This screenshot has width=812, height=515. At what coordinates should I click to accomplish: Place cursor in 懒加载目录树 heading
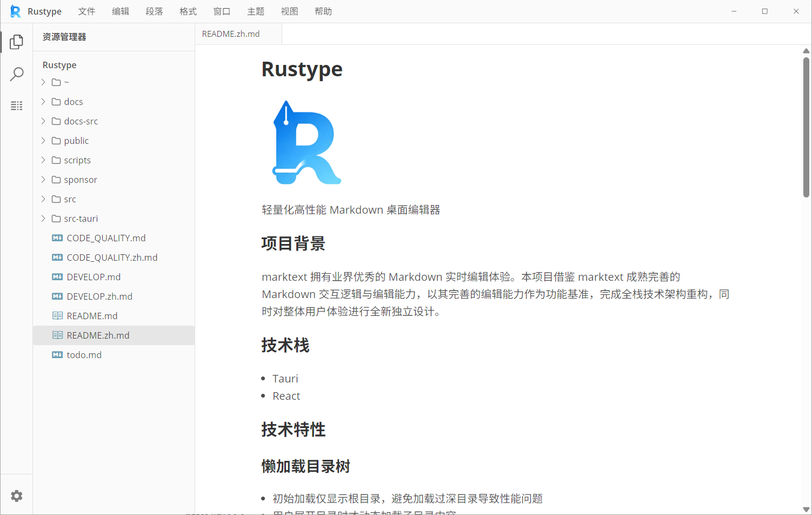tap(306, 466)
